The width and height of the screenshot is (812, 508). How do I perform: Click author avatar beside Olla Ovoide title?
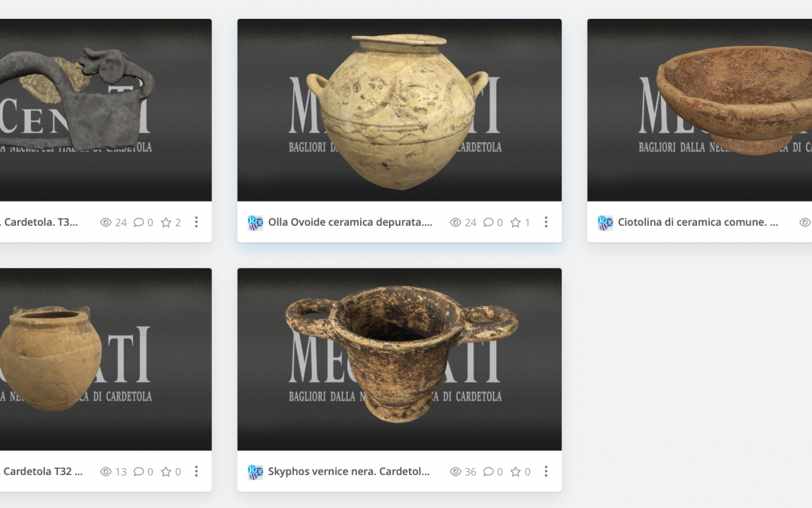point(256,223)
